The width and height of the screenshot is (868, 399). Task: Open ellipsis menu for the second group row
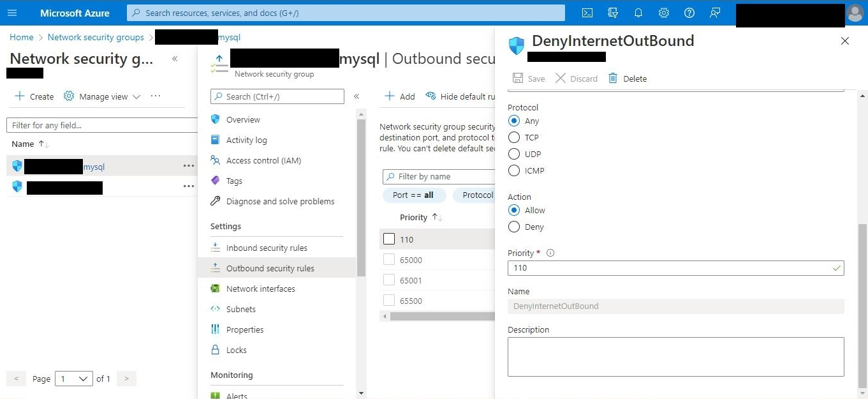point(189,186)
